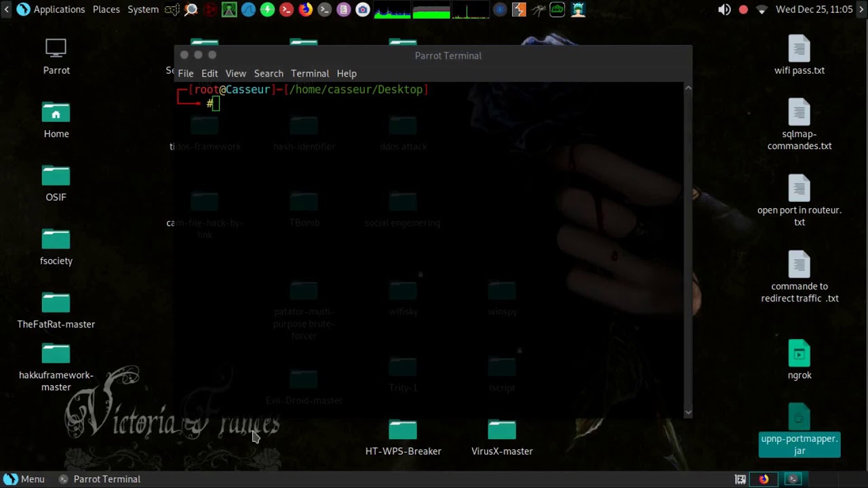Open the magnifier search launcher in panel
The height and width of the screenshot is (488, 868).
191,9
